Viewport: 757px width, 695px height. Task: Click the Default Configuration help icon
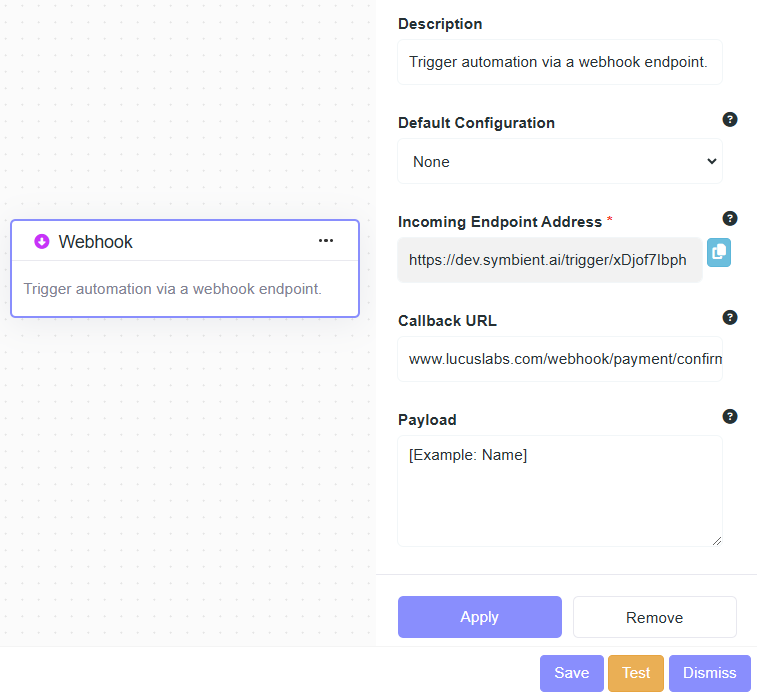point(730,120)
